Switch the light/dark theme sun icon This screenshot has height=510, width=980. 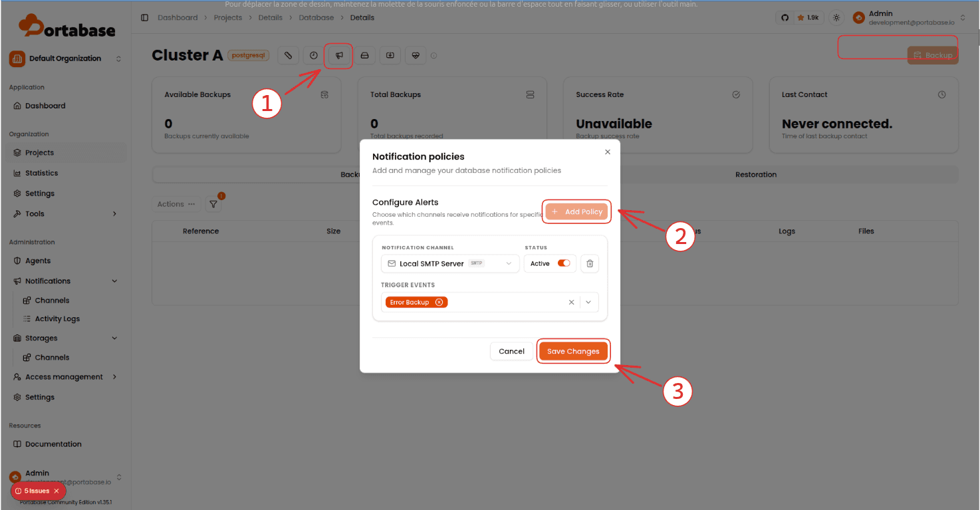click(x=836, y=18)
